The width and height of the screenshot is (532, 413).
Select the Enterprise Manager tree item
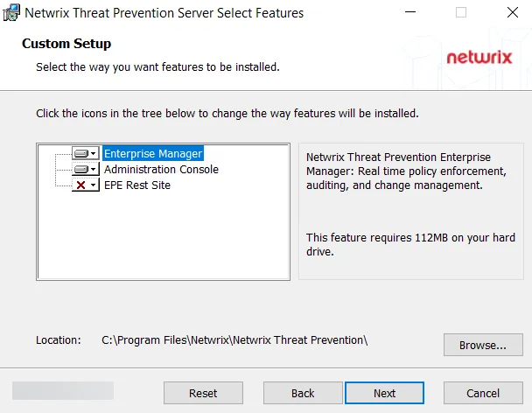pos(153,153)
